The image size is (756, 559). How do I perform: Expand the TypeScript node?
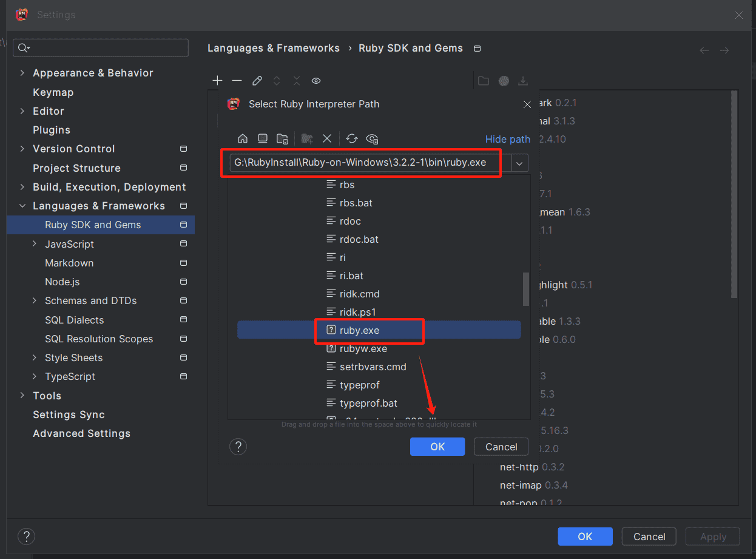35,376
